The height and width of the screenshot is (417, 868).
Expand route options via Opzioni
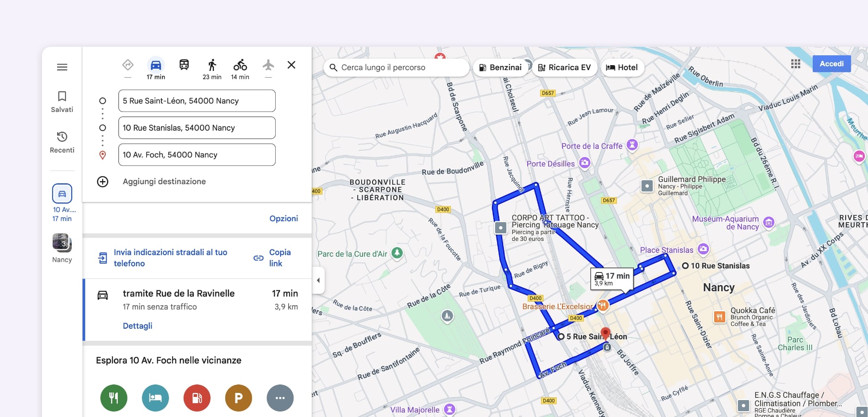pos(283,219)
